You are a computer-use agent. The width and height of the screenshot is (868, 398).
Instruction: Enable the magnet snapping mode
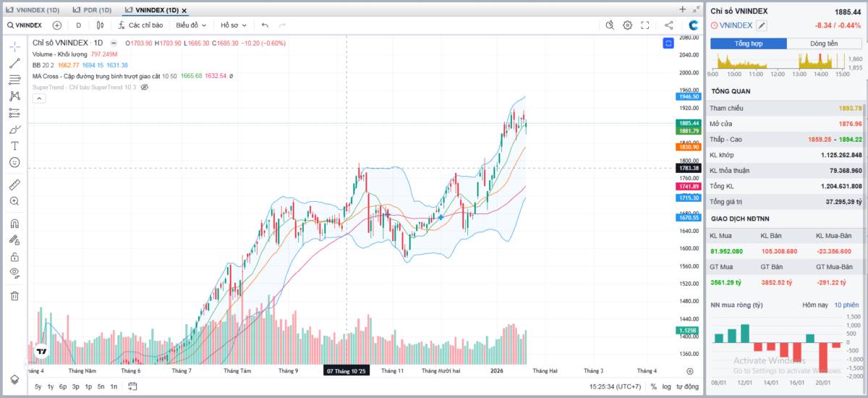pos(14,224)
